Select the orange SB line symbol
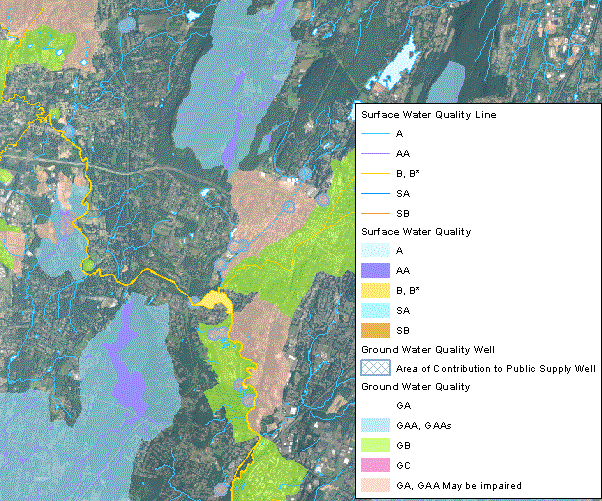Viewport: 602px width, 501px height. click(375, 213)
